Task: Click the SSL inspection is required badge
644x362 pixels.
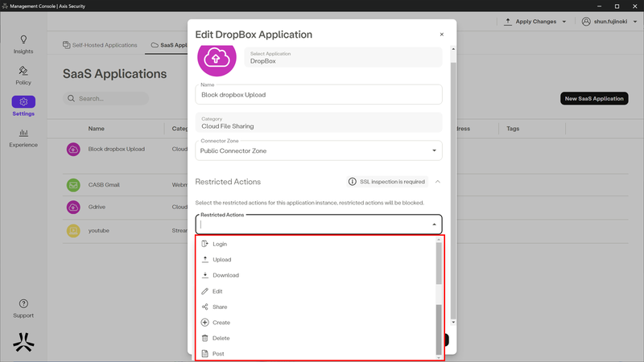Action: point(387,182)
